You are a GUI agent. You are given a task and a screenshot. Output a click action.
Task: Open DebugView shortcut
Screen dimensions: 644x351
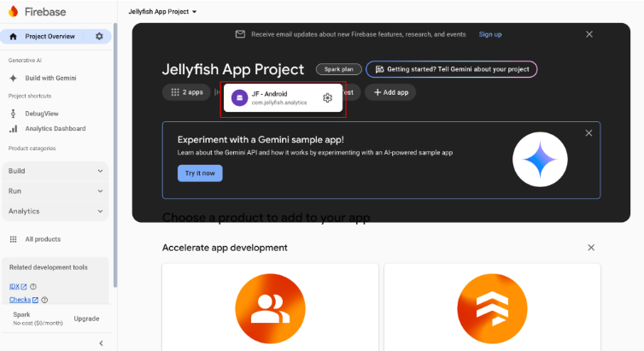pos(42,114)
